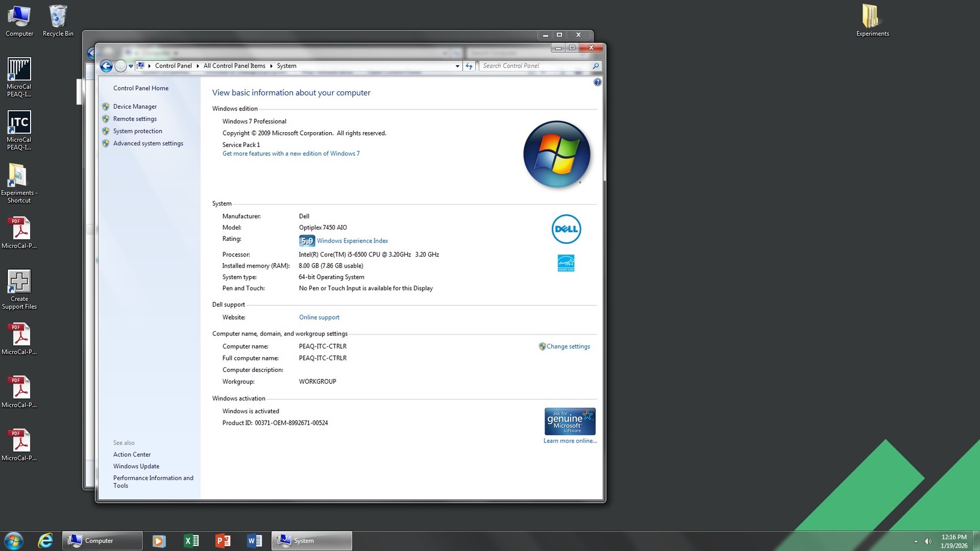
Task: Expand the address bar history dropdown
Action: tap(457, 66)
